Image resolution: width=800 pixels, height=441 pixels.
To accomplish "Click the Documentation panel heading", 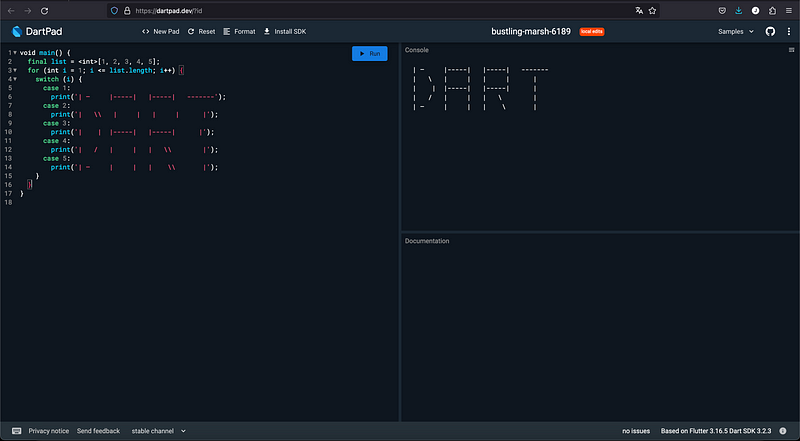I will point(427,241).
